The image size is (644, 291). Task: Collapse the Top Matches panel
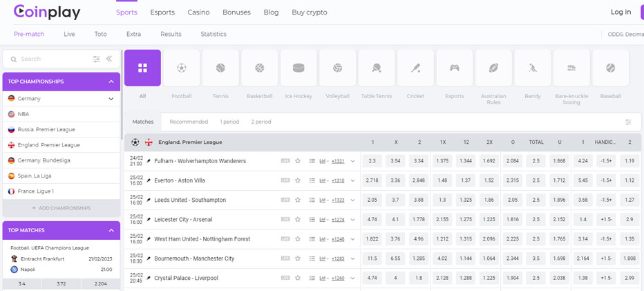click(x=111, y=231)
